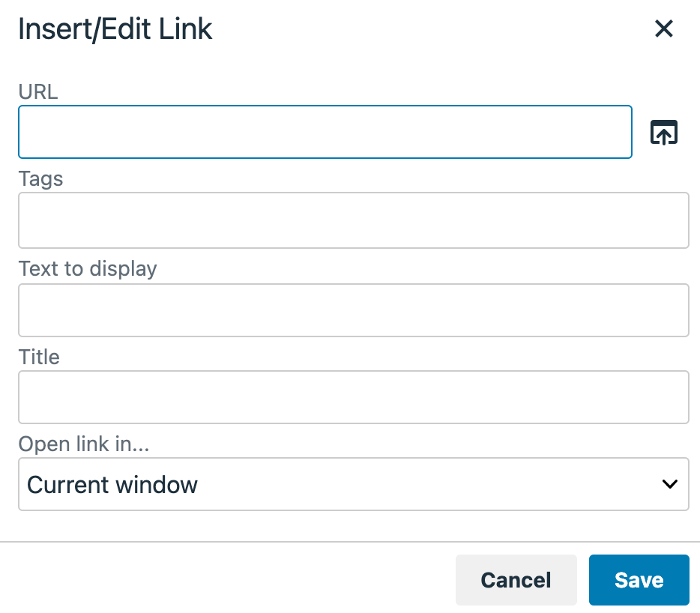
Task: Click the "Open link in..." label
Action: pos(84,444)
